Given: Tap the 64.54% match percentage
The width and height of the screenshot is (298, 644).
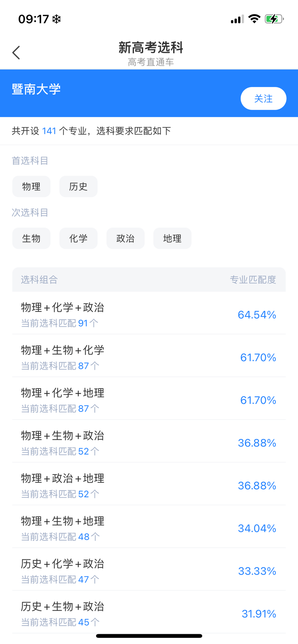Looking at the screenshot, I should coord(257,315).
